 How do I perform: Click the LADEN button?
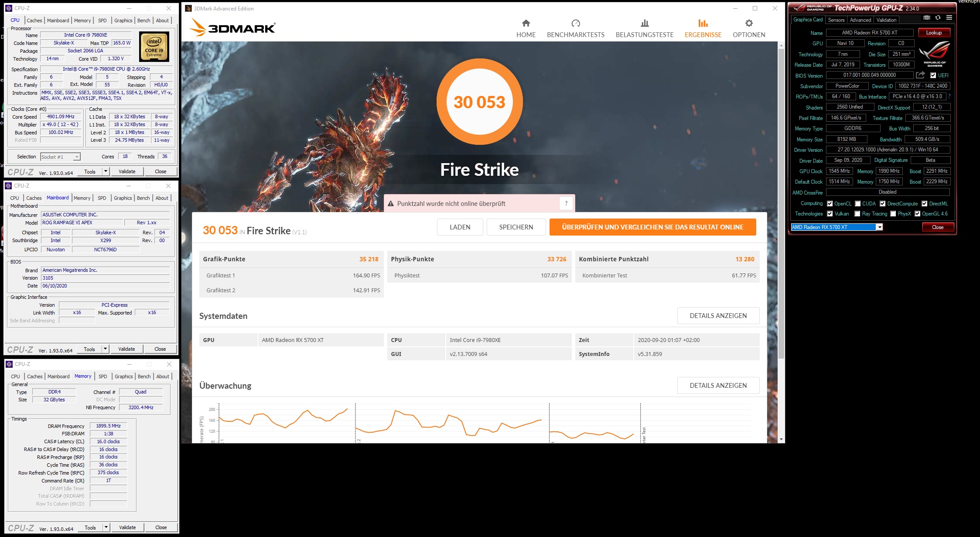(x=460, y=227)
